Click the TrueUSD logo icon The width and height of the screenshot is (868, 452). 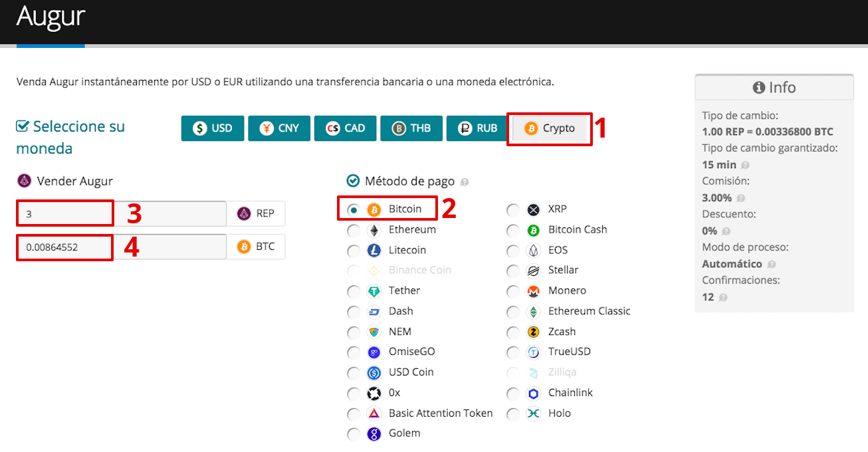(534, 352)
